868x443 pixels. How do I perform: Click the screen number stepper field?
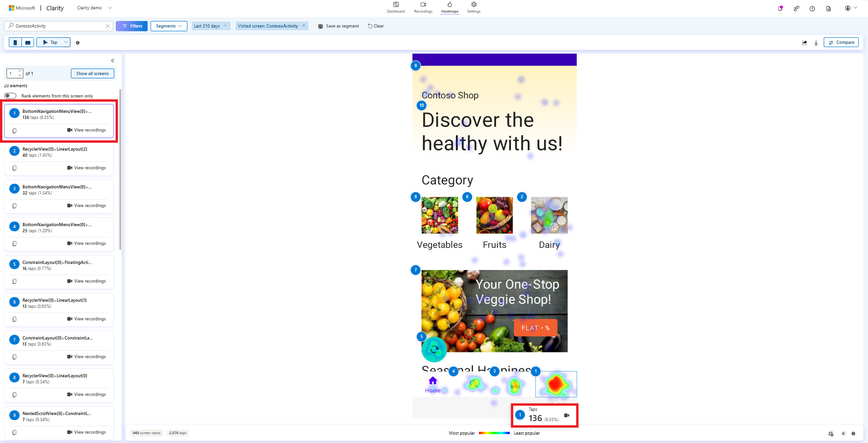tap(14, 74)
